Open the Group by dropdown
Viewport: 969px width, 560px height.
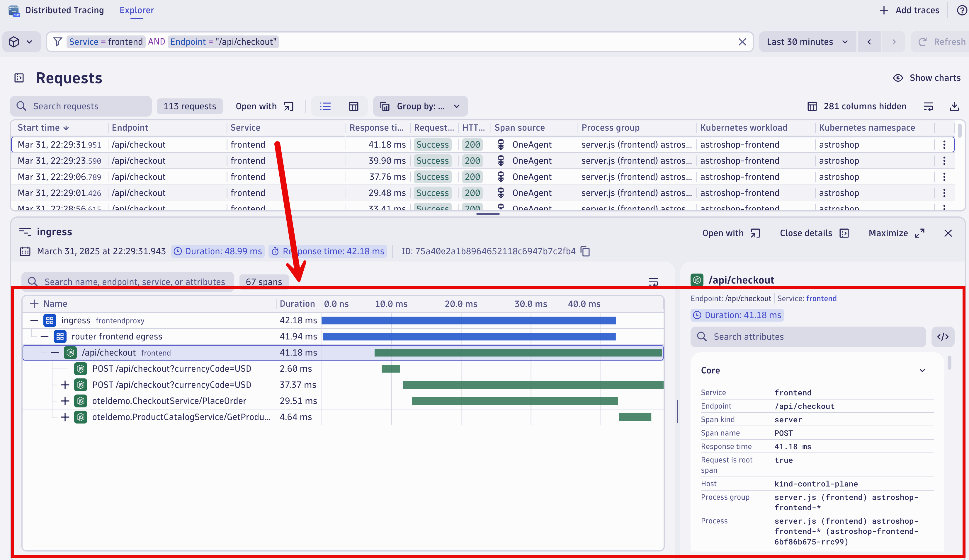[420, 106]
